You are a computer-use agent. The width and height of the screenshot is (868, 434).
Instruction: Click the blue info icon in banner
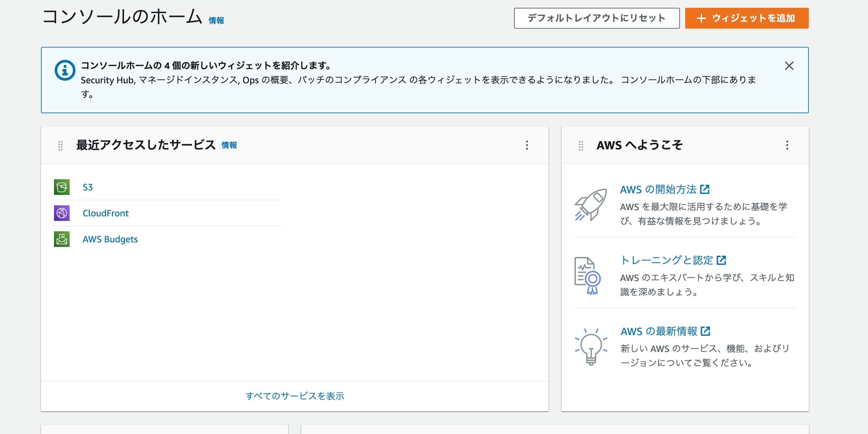65,70
